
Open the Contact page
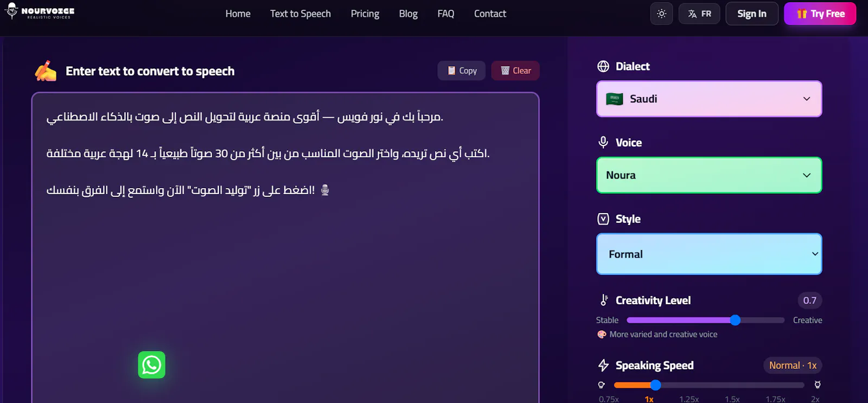point(490,14)
